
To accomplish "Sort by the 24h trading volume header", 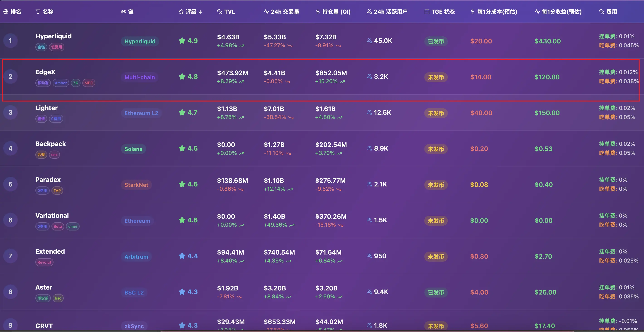I will pyautogui.click(x=285, y=12).
